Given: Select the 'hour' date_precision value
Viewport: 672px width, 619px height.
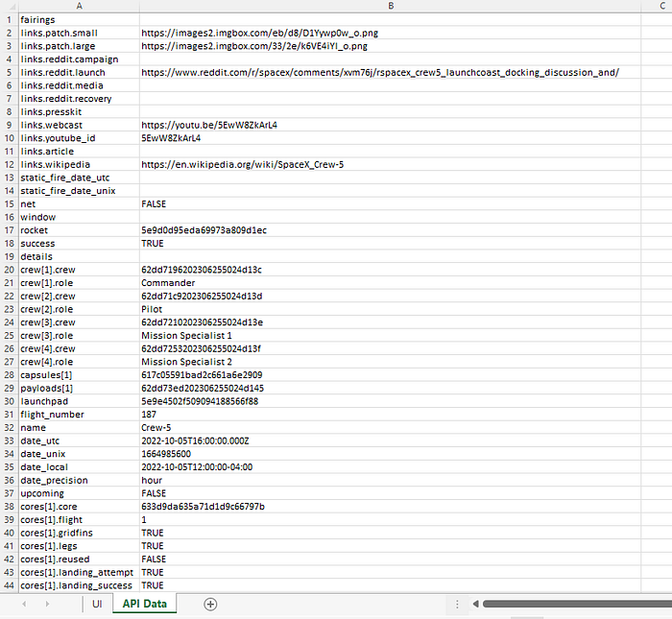Looking at the screenshot, I should tap(391, 480).
